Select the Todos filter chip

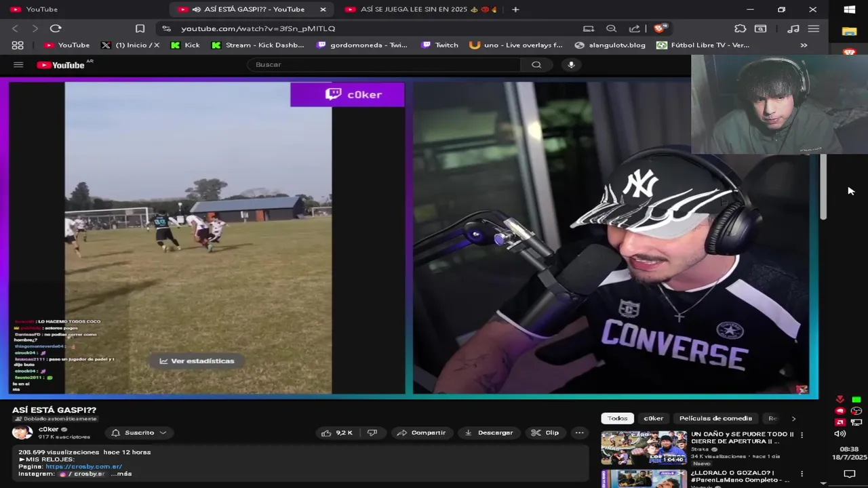tap(617, 418)
